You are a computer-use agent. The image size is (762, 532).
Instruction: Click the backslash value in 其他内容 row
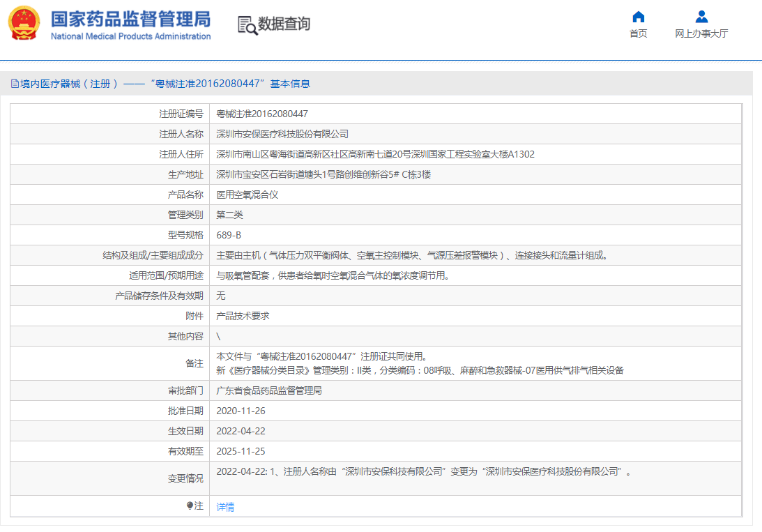point(218,336)
